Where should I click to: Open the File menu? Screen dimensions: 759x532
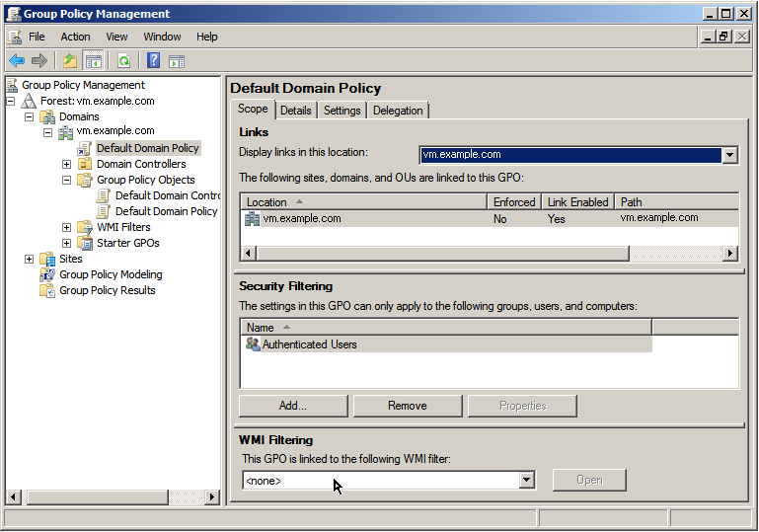tap(37, 37)
